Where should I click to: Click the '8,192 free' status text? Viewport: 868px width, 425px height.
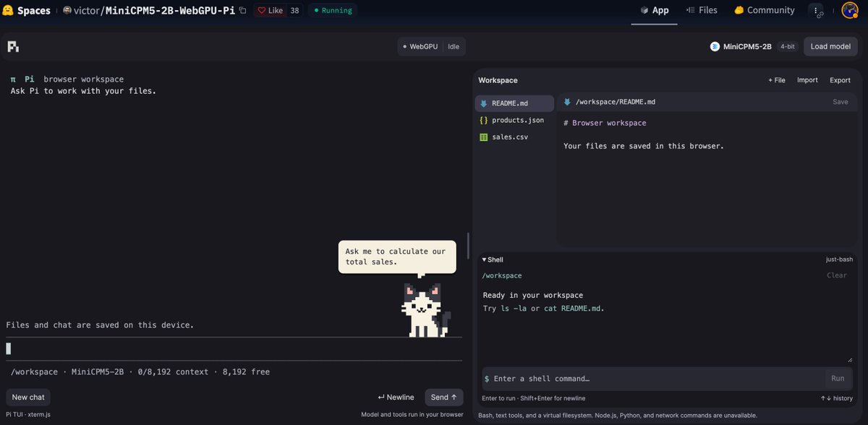(246, 372)
